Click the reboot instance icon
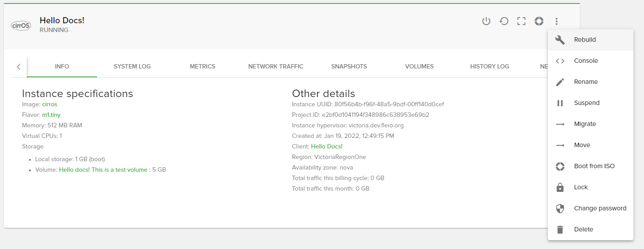 504,21
